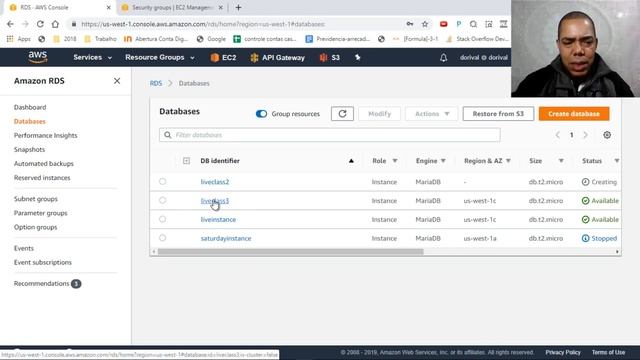640x360 pixels.
Task: Open Reserved instances in sidebar
Action: coord(42,178)
